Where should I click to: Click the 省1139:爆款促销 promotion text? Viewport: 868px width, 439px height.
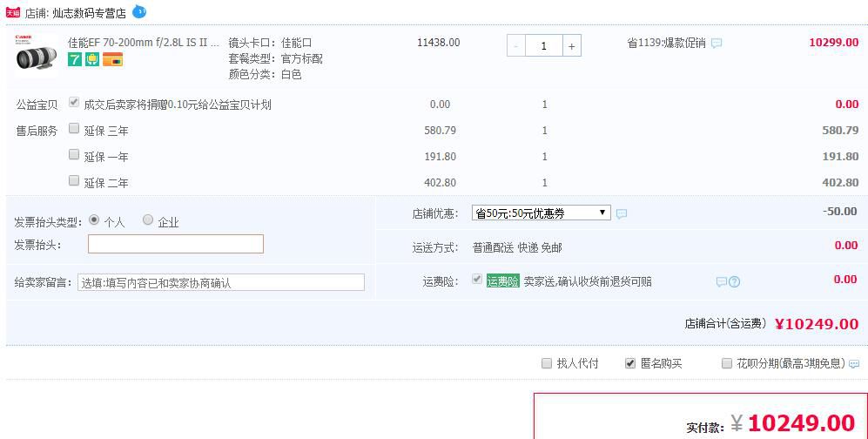[x=666, y=43]
